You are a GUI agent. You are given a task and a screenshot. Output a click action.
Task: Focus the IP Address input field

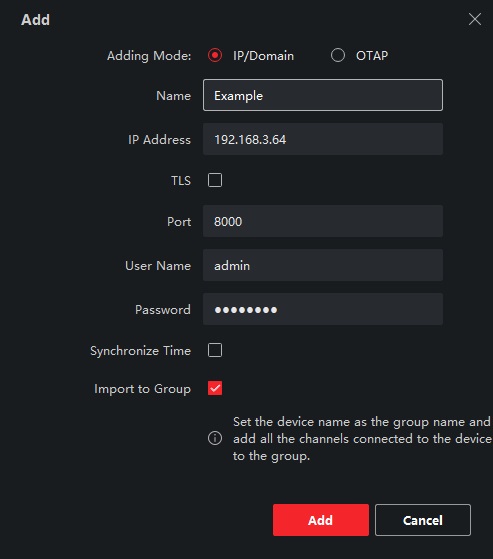323,139
